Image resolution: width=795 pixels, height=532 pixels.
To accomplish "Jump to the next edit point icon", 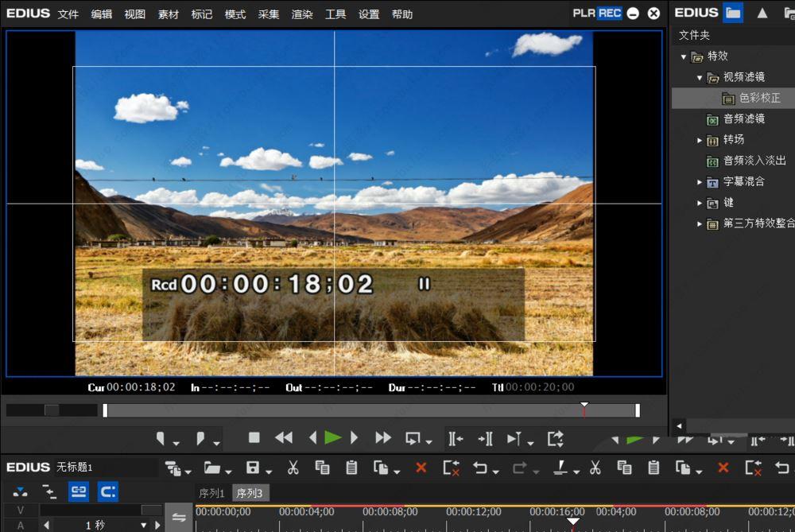I will 485,438.
